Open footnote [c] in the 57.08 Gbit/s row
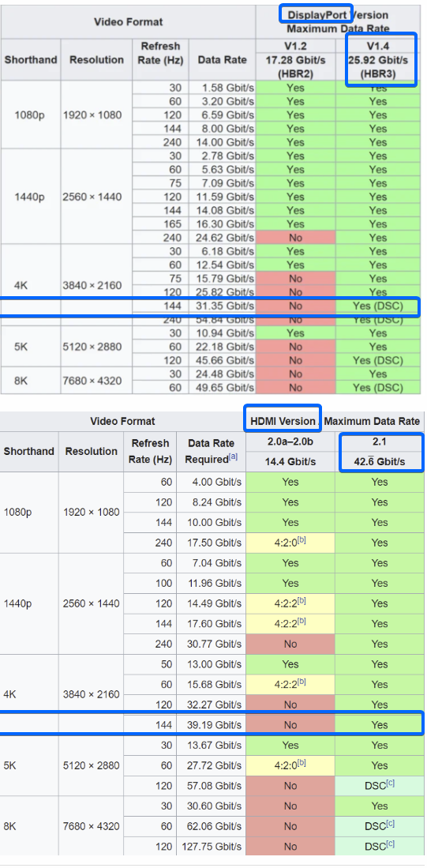Image resolution: width=427 pixels, height=868 pixels. click(x=391, y=783)
